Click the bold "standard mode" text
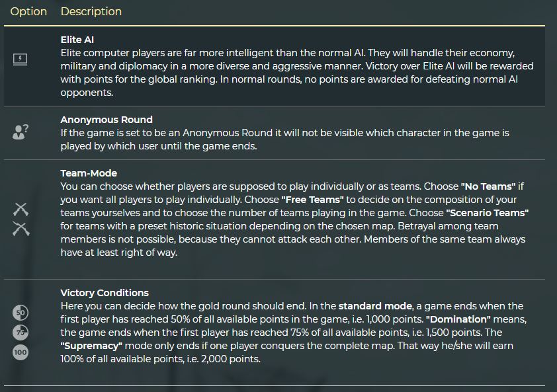The height and width of the screenshot is (392, 557). click(376, 306)
